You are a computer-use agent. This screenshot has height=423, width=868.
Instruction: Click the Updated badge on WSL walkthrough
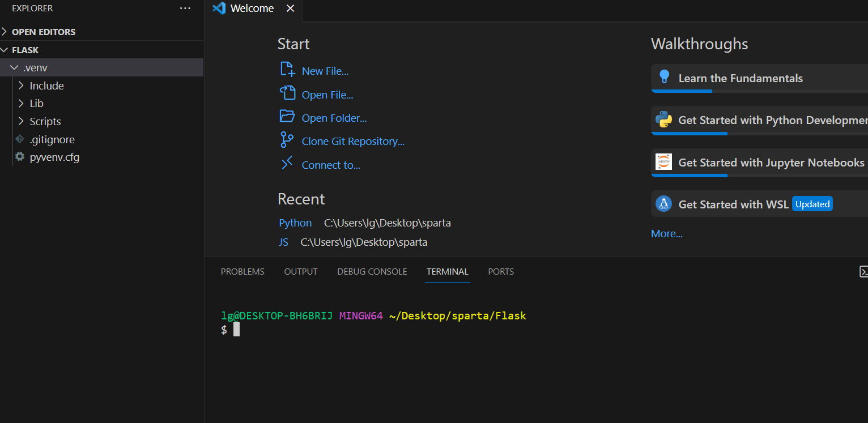(812, 204)
